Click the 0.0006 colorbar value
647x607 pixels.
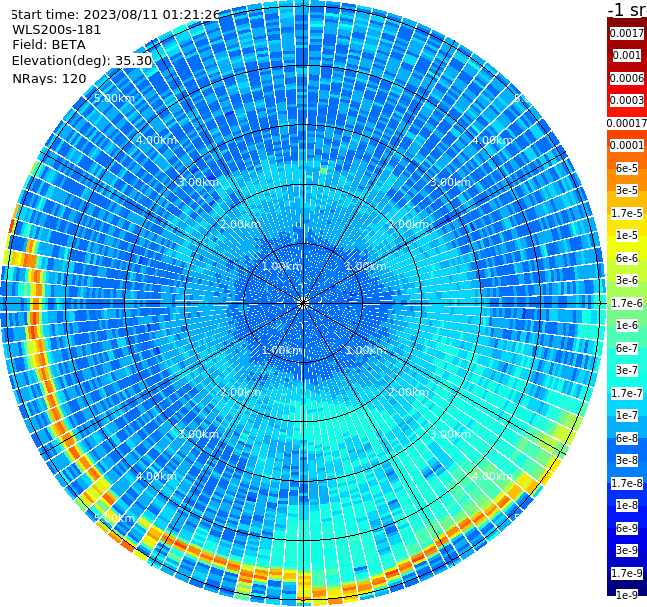point(627,78)
